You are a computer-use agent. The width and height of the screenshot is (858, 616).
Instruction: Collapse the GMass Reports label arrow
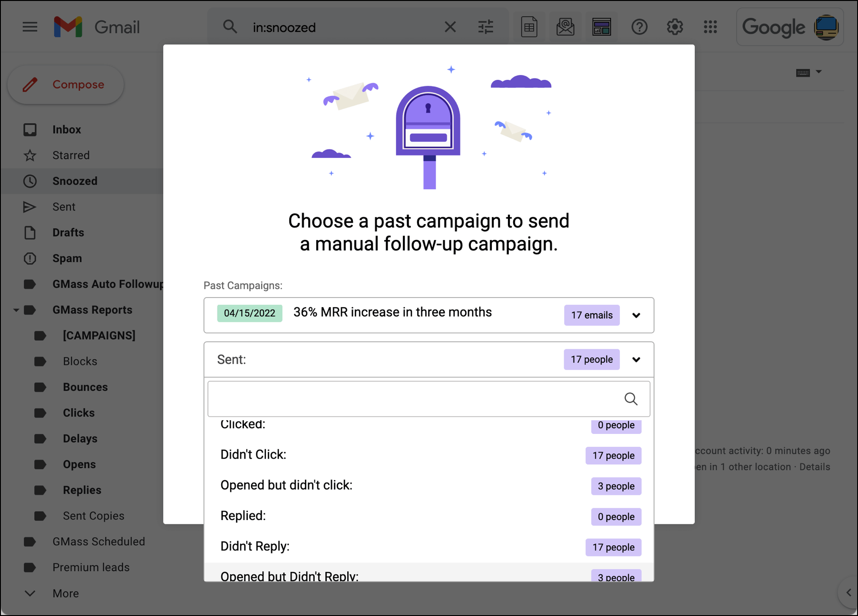tap(16, 310)
